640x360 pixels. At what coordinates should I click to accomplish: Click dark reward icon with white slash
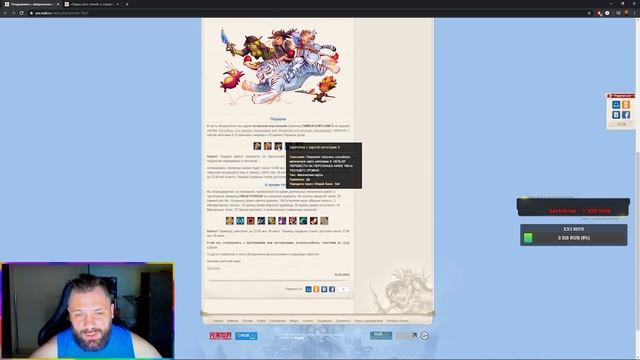click(261, 221)
